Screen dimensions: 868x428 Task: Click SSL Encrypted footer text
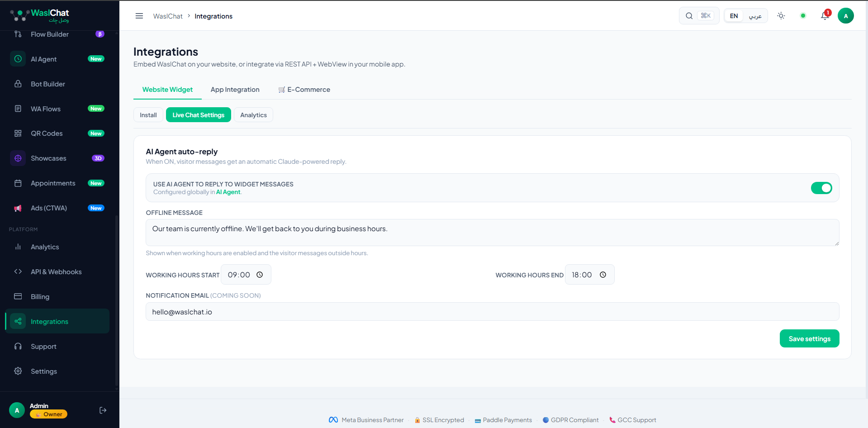click(443, 420)
